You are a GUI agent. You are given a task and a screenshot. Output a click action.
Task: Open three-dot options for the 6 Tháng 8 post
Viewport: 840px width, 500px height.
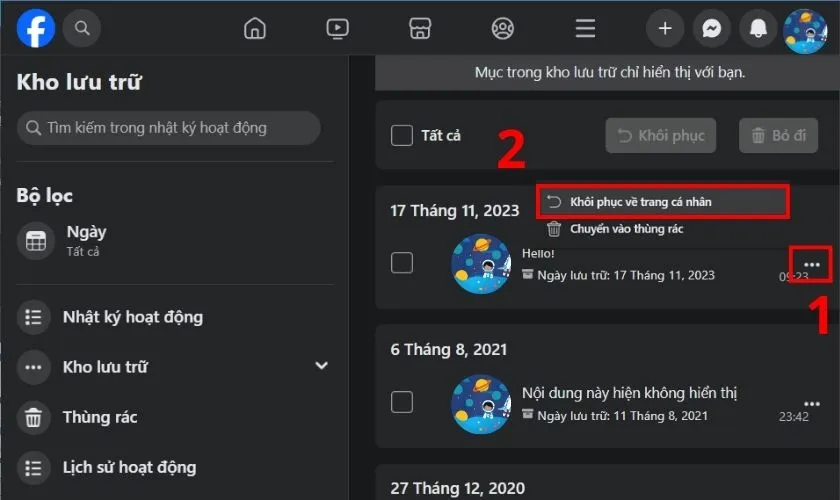(812, 404)
